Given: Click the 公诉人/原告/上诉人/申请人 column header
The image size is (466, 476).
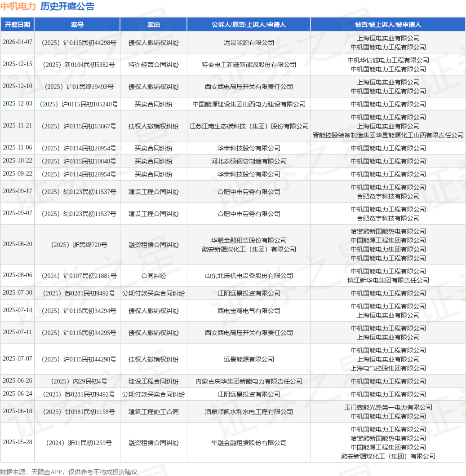Looking at the screenshot, I should 249,25.
